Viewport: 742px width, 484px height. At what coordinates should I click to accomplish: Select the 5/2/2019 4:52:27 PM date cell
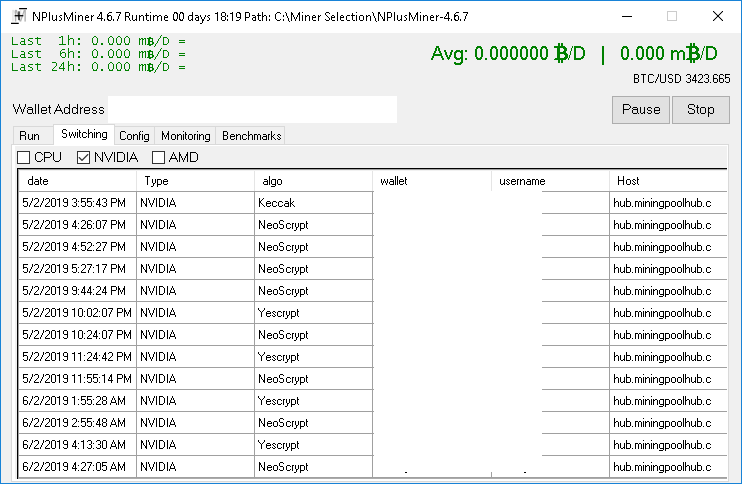[x=78, y=247]
